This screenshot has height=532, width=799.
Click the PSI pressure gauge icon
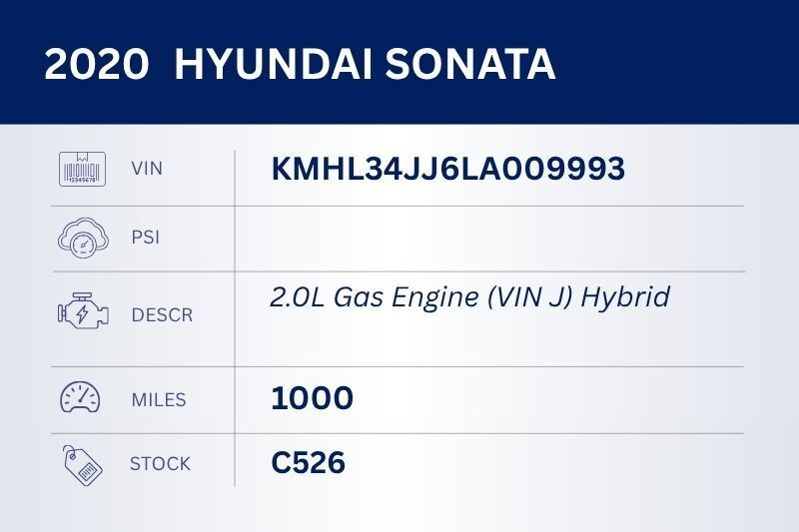[x=82, y=239]
